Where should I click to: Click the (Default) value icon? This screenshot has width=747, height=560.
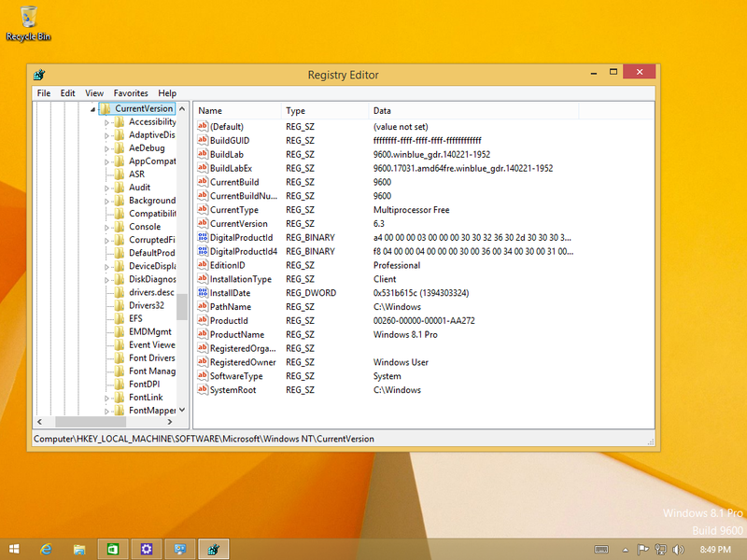[203, 126]
